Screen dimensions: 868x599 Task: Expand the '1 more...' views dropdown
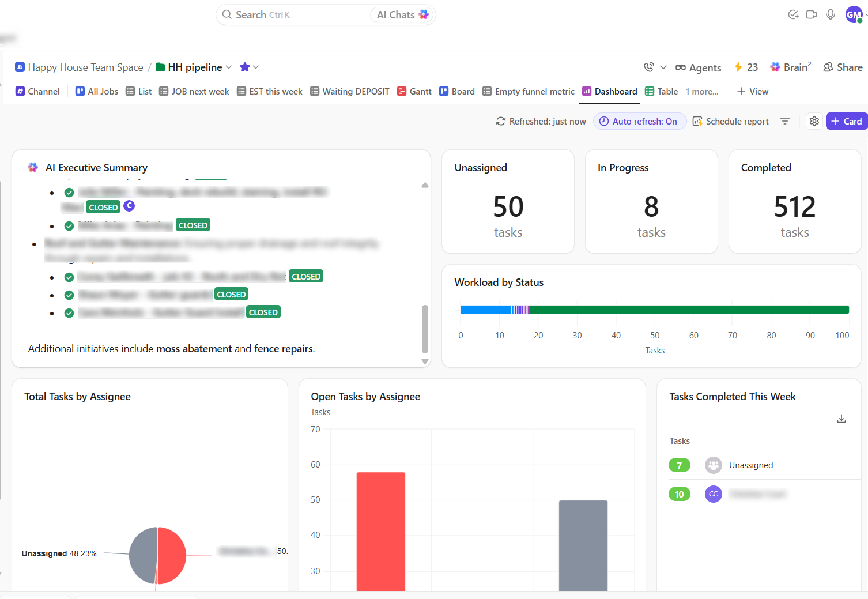pyautogui.click(x=702, y=92)
